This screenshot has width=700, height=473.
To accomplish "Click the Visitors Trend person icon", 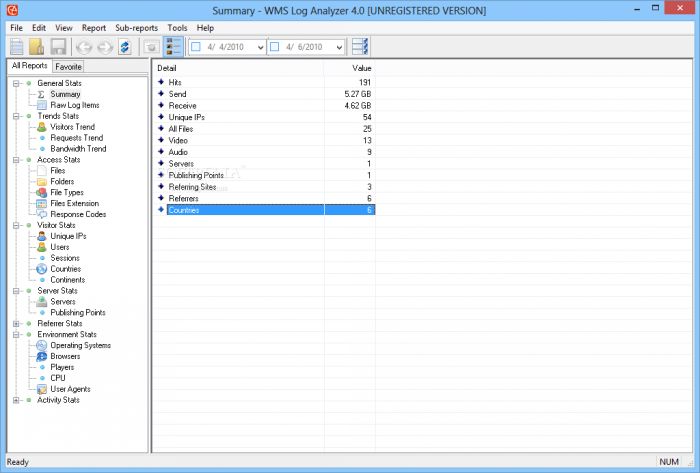I will coord(42,127).
